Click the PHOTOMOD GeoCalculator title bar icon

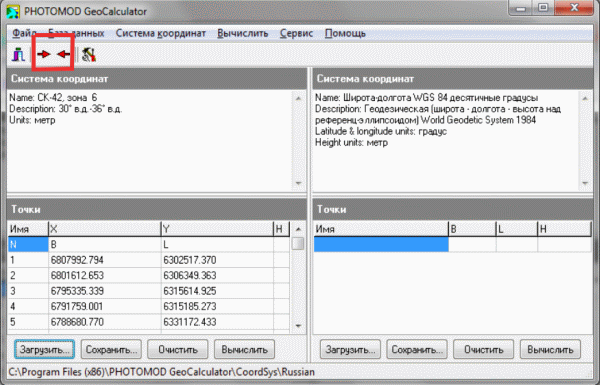(13, 11)
